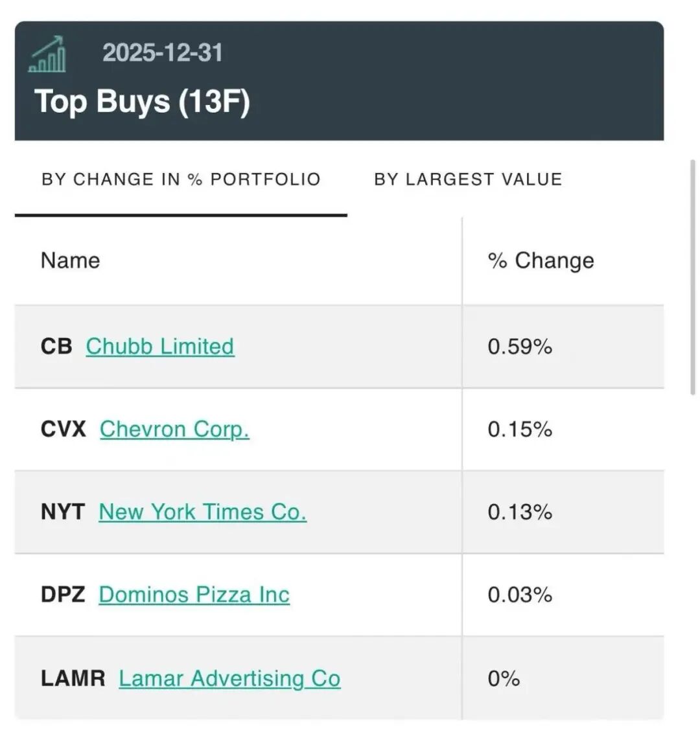Follow the New York Times Co. link
The image size is (700, 732).
202,512
